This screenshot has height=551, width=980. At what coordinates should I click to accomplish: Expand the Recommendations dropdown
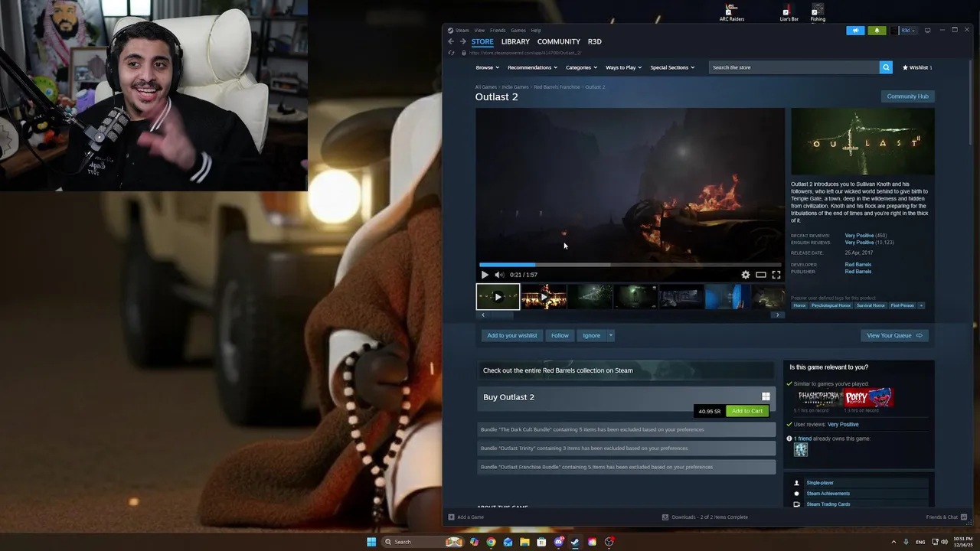click(532, 67)
